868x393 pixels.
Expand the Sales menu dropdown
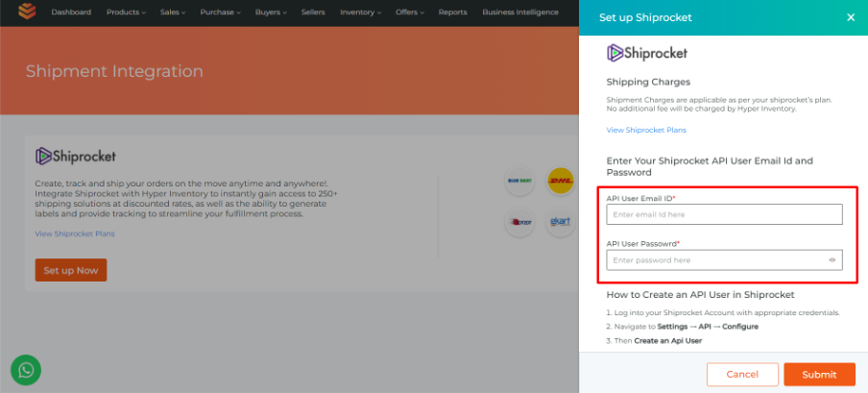tap(173, 12)
